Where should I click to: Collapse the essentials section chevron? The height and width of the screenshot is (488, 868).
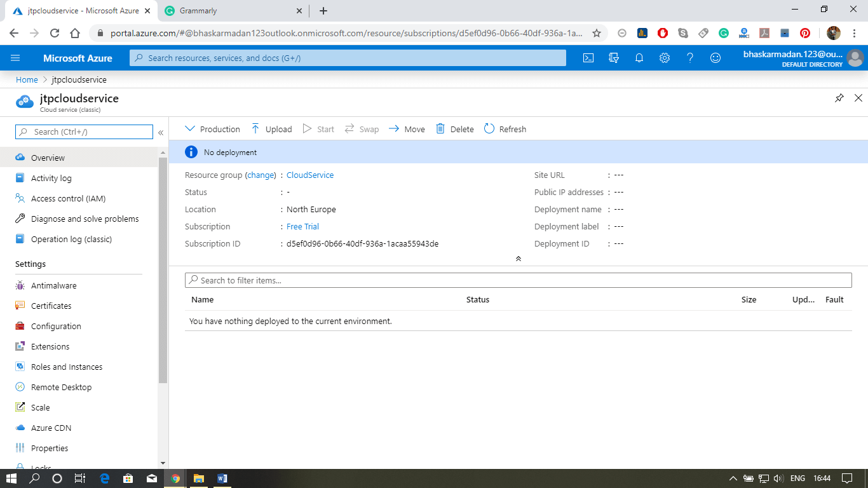[x=519, y=259]
